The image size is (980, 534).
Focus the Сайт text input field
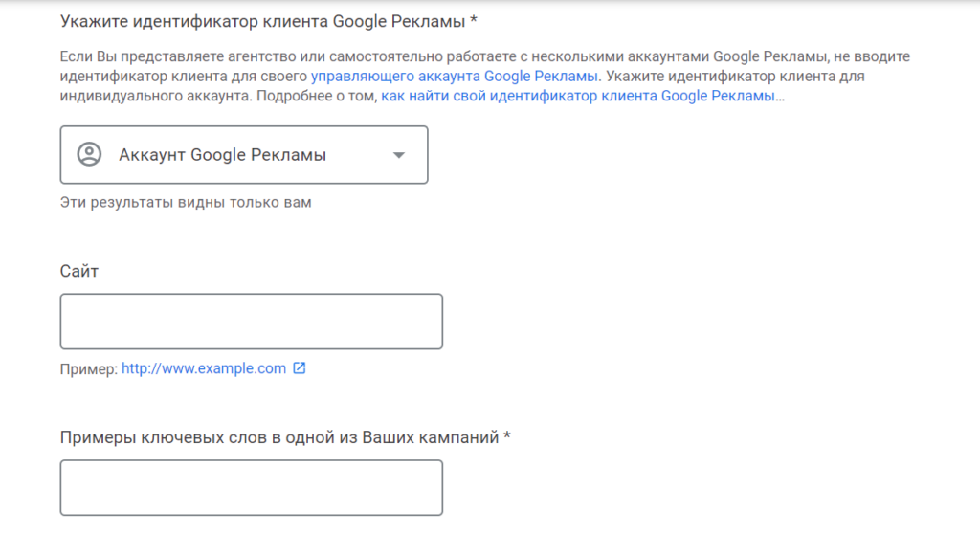(251, 322)
